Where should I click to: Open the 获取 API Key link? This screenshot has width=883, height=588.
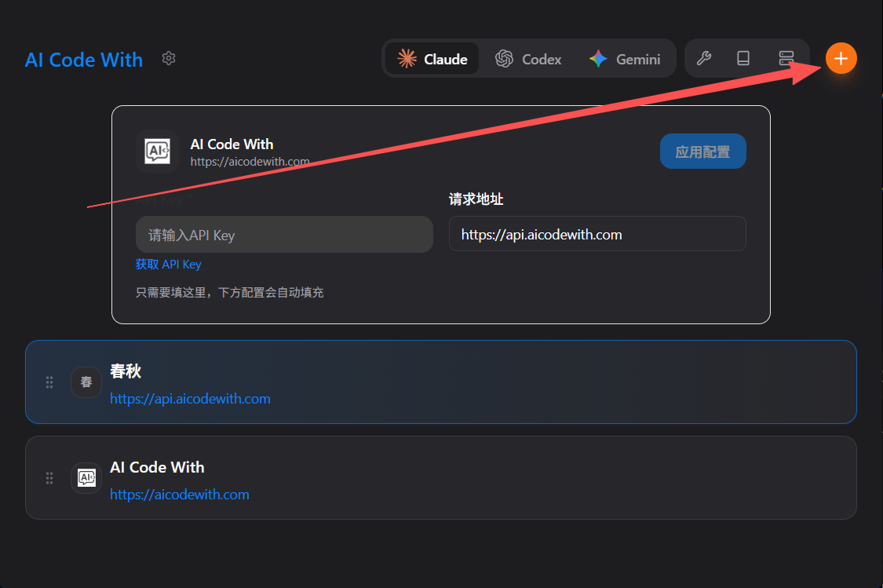click(x=168, y=265)
